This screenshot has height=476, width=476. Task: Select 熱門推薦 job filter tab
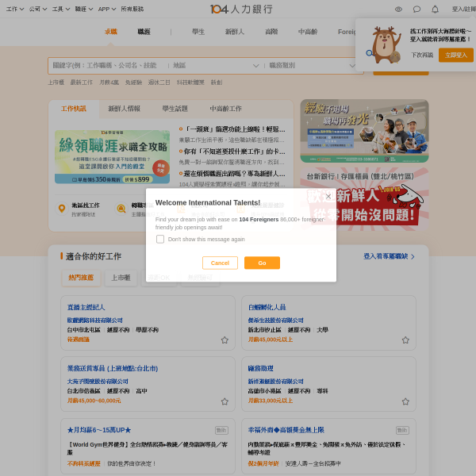[81, 278]
